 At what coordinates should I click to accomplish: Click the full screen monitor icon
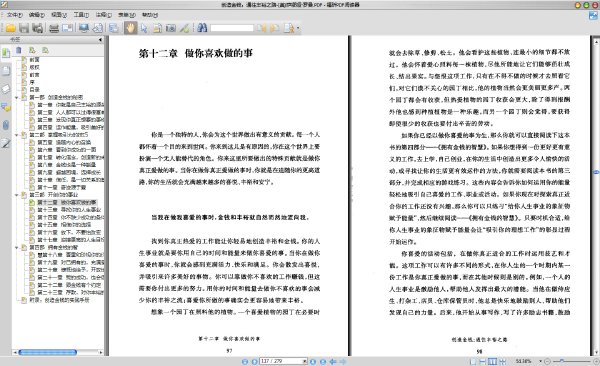[84, 28]
